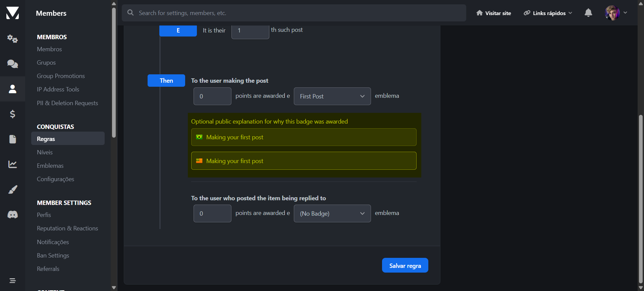Click the Salvar regra button
Viewport: 644px width, 291px height.
click(x=405, y=266)
